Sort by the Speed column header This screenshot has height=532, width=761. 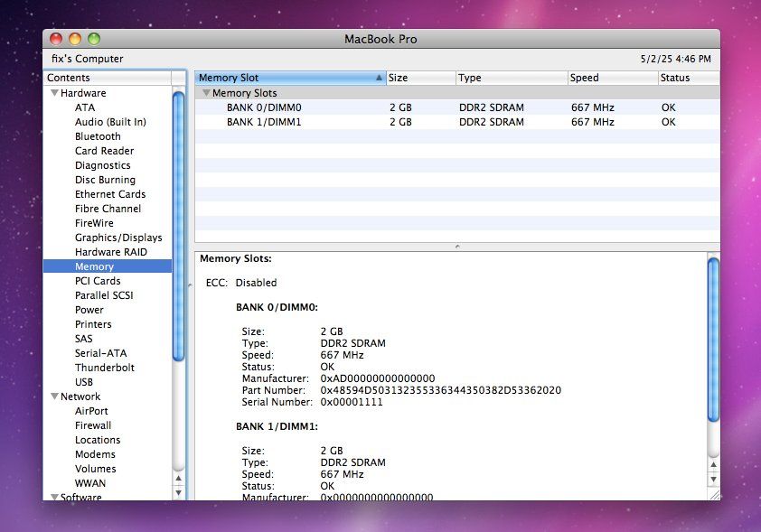coord(613,78)
